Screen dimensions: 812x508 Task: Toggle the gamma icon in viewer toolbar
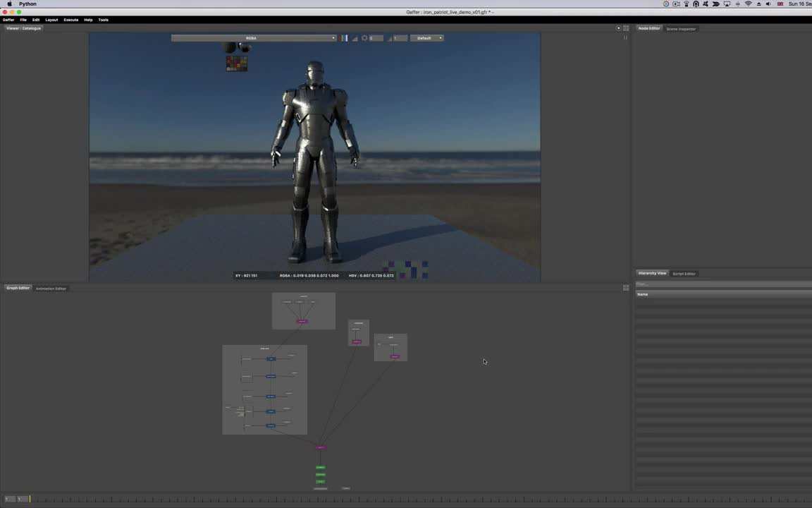tap(390, 38)
